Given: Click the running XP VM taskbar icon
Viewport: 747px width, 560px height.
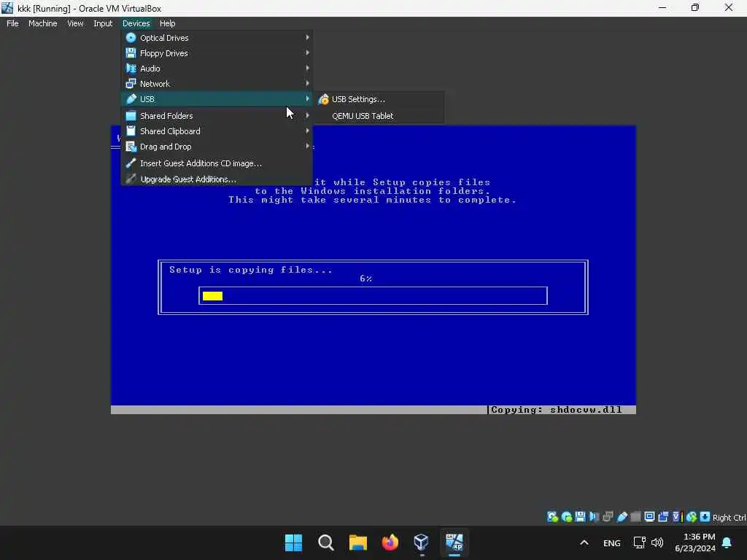Looking at the screenshot, I should 454,542.
